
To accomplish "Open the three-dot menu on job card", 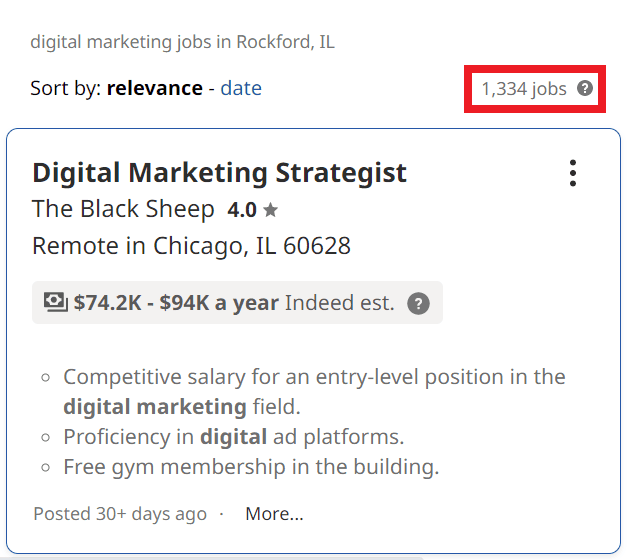I will 573,173.
